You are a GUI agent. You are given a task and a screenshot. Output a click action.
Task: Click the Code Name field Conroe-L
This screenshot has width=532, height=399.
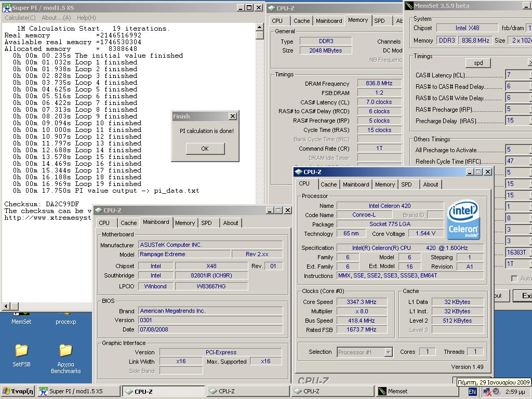pos(364,215)
